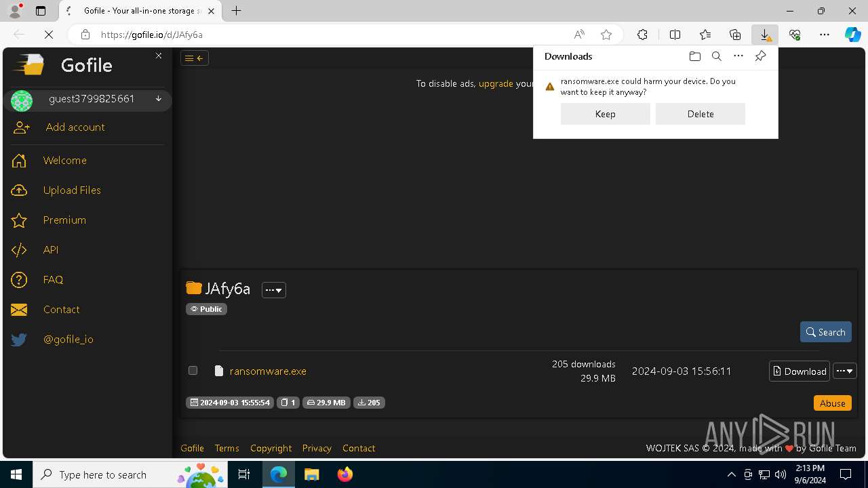Open Premium page

64,220
